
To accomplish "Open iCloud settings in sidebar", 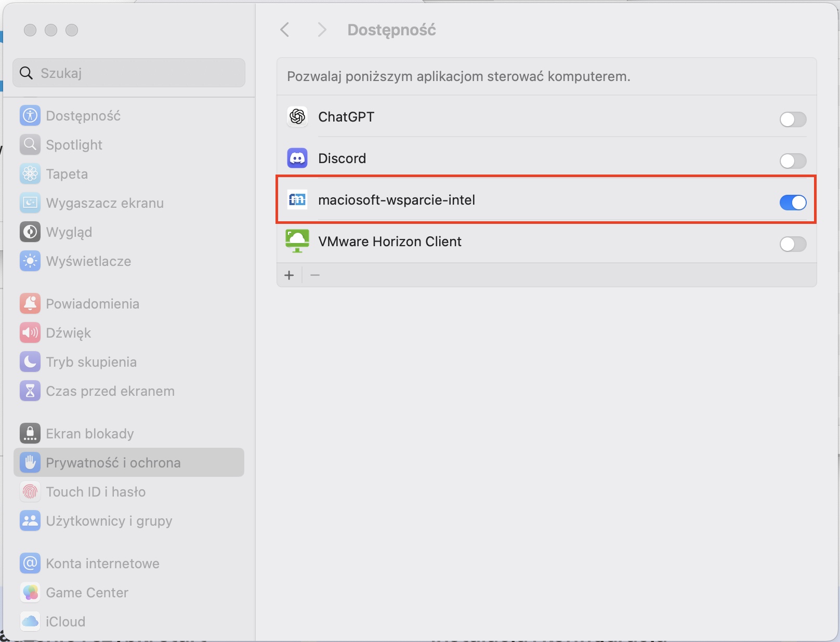I will tap(65, 622).
